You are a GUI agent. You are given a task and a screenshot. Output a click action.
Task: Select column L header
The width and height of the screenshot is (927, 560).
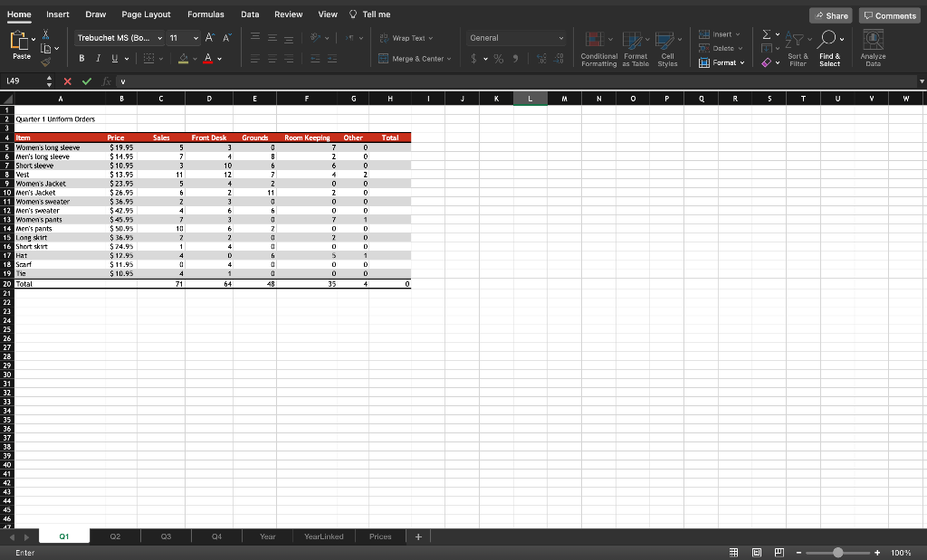point(530,99)
